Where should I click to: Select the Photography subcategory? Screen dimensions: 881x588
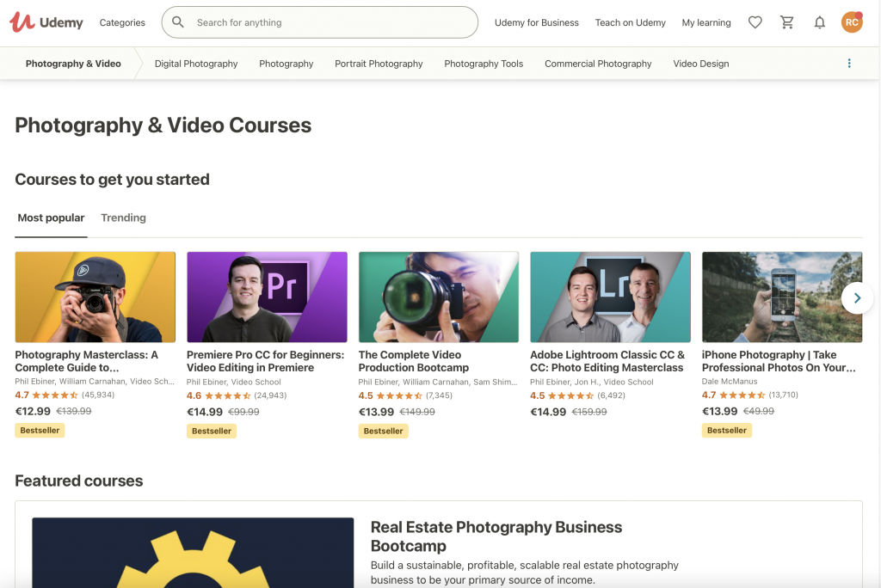[286, 64]
